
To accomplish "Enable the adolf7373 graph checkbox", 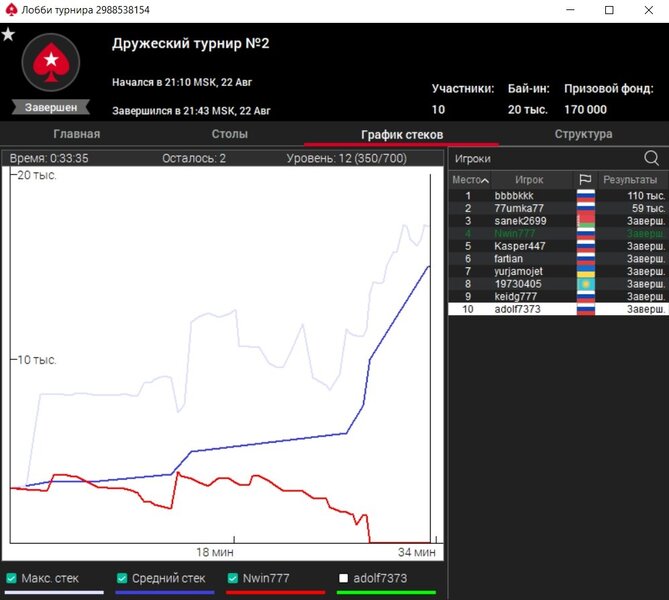I will click(343, 578).
